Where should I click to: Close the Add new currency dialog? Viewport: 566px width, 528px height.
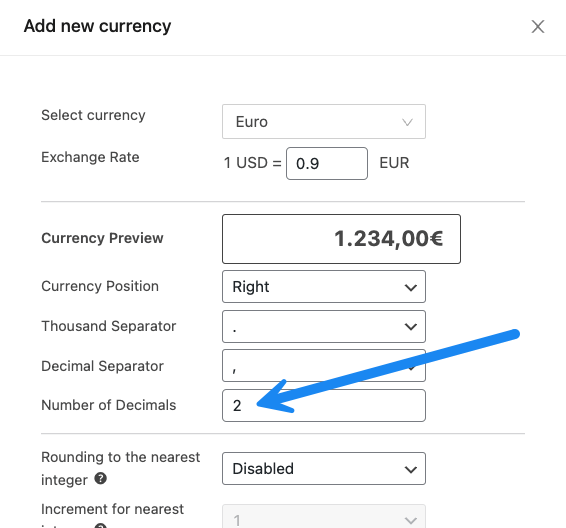[537, 27]
